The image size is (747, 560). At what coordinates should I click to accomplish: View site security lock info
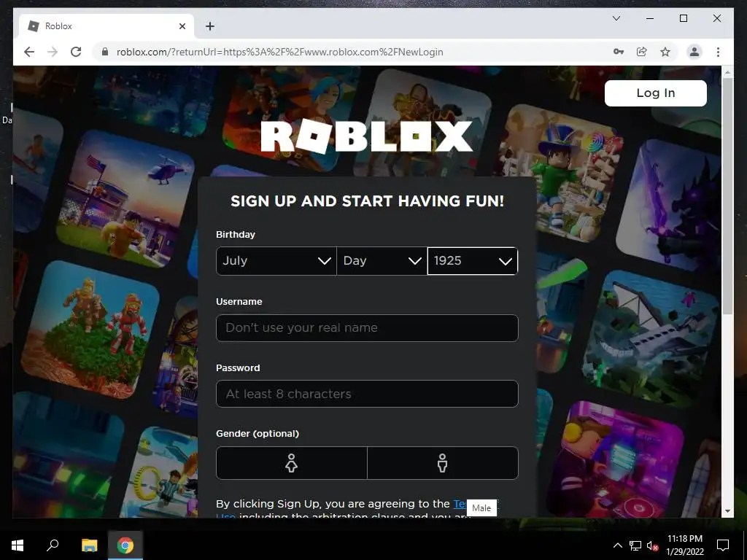[x=105, y=52]
